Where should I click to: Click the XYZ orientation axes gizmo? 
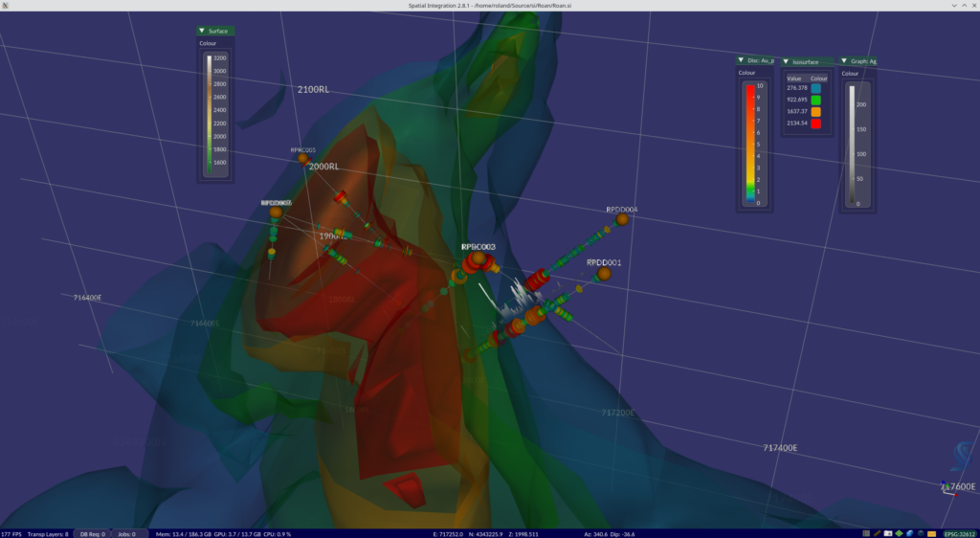tap(948, 488)
